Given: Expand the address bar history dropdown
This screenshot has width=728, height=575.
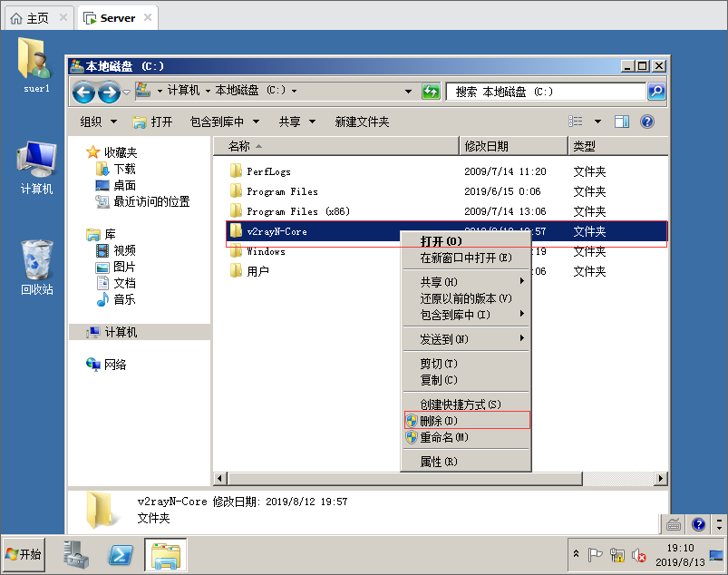Looking at the screenshot, I should 409,92.
